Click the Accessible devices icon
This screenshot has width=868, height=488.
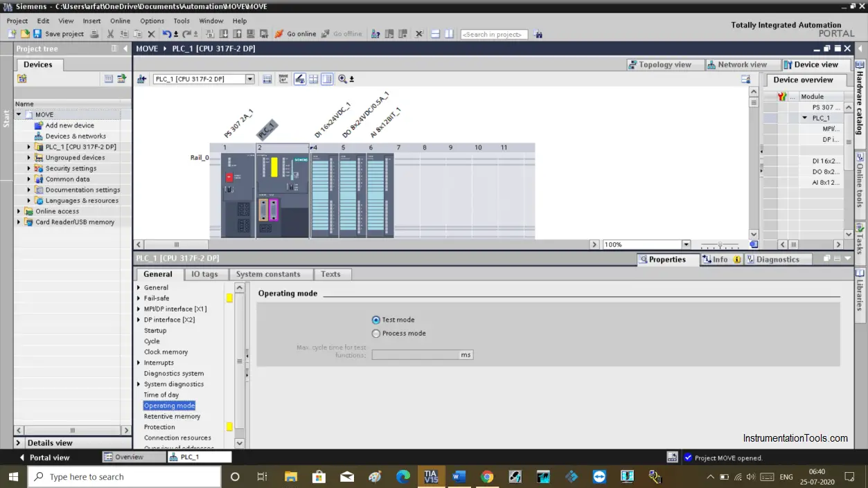[x=375, y=34]
